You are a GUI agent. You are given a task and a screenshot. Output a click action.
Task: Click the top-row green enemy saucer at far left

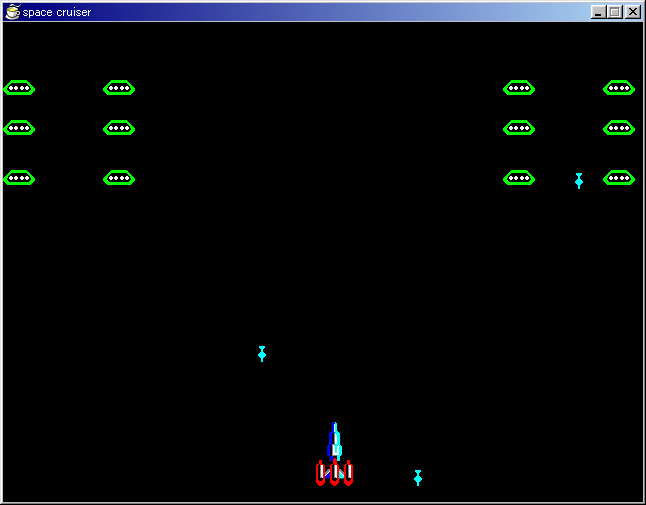19,88
